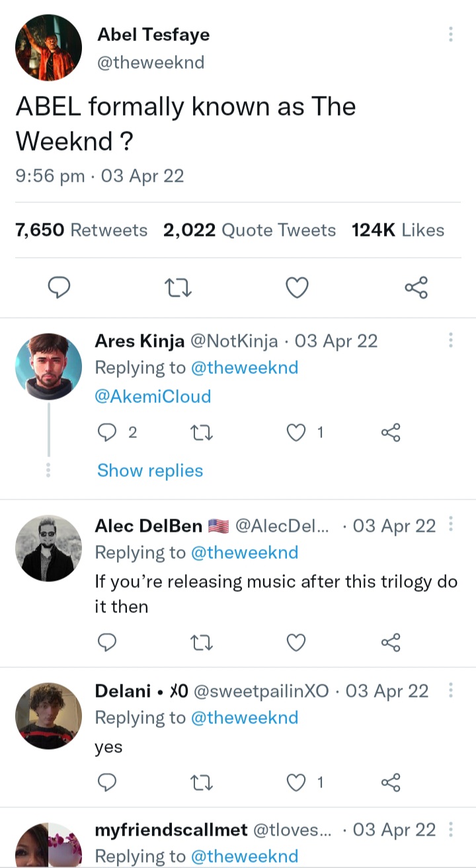The image size is (476, 868).
Task: Like Ares Kinja's reply
Action: pos(297,433)
